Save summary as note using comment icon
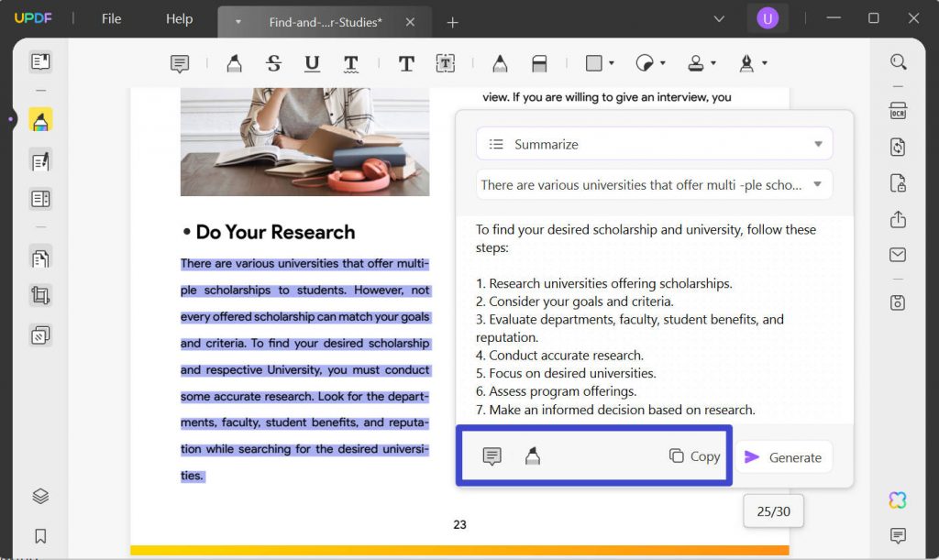The height and width of the screenshot is (560, 939). click(x=493, y=456)
